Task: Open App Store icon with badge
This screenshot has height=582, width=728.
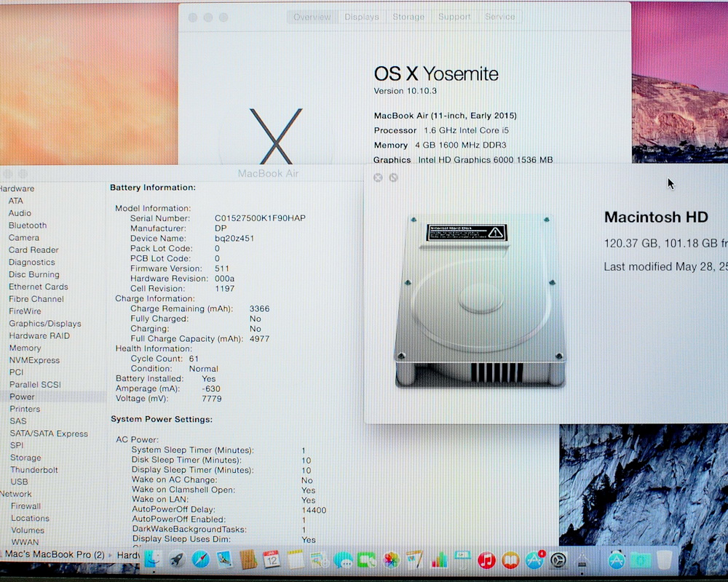Action: pyautogui.click(x=535, y=559)
